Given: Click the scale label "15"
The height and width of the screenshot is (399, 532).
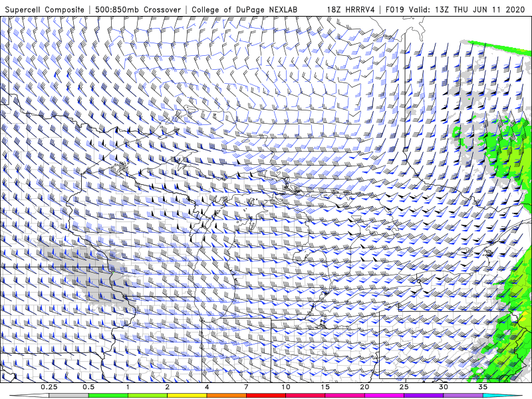Looking at the screenshot, I should click(325, 387).
